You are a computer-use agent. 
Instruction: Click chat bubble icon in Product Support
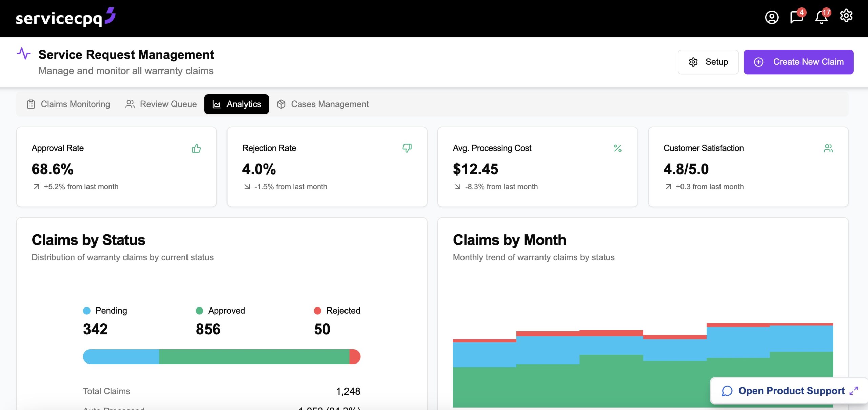727,391
